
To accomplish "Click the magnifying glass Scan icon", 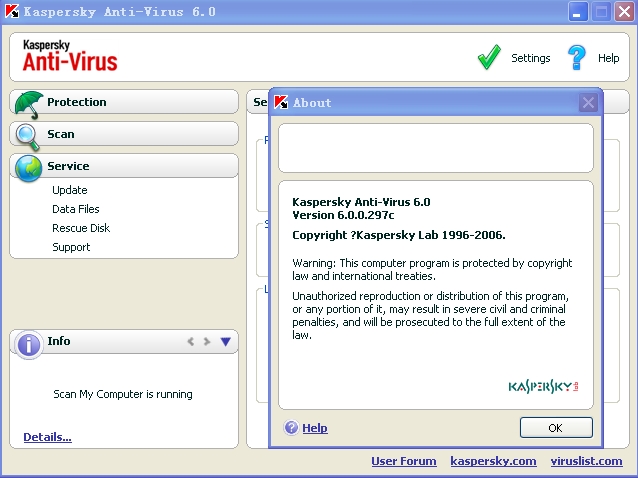I will tap(28, 137).
